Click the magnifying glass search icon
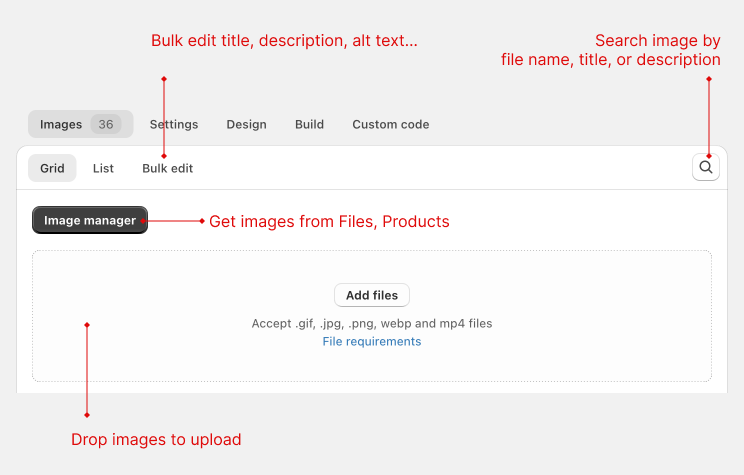Screen dimensions: 744x475 pyautogui.click(x=706, y=167)
